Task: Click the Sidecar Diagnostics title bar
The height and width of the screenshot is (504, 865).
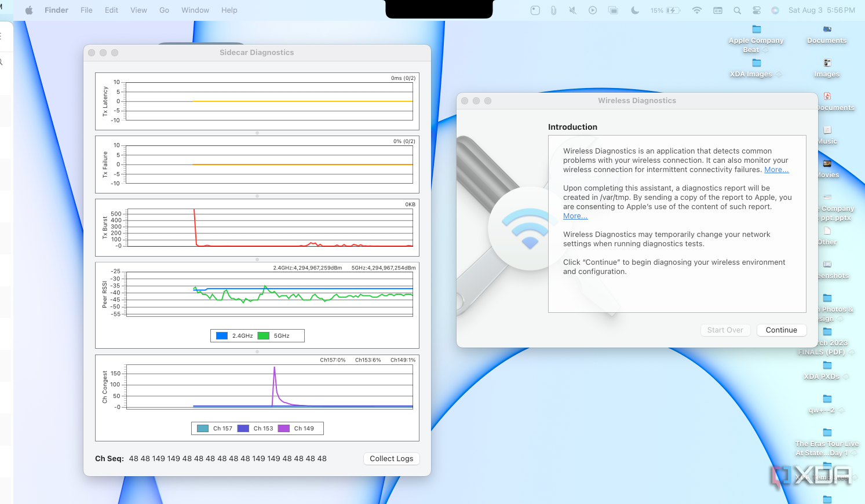Action: [x=257, y=53]
